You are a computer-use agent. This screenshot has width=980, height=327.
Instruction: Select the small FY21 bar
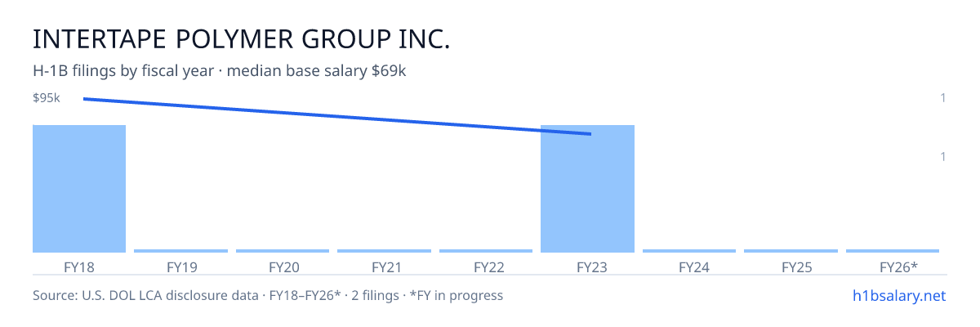pyautogui.click(x=384, y=251)
